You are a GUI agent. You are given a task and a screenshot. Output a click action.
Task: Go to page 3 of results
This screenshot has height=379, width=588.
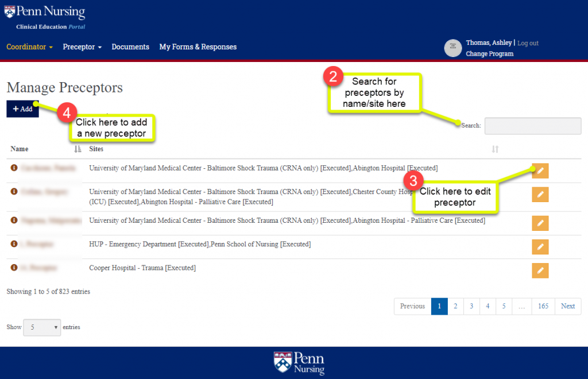(x=471, y=306)
